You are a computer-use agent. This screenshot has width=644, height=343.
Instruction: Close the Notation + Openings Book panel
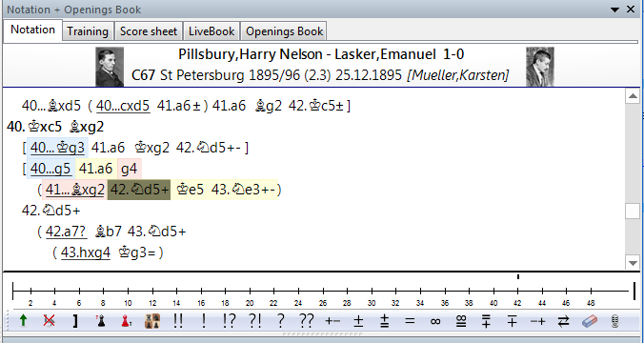pos(631,9)
